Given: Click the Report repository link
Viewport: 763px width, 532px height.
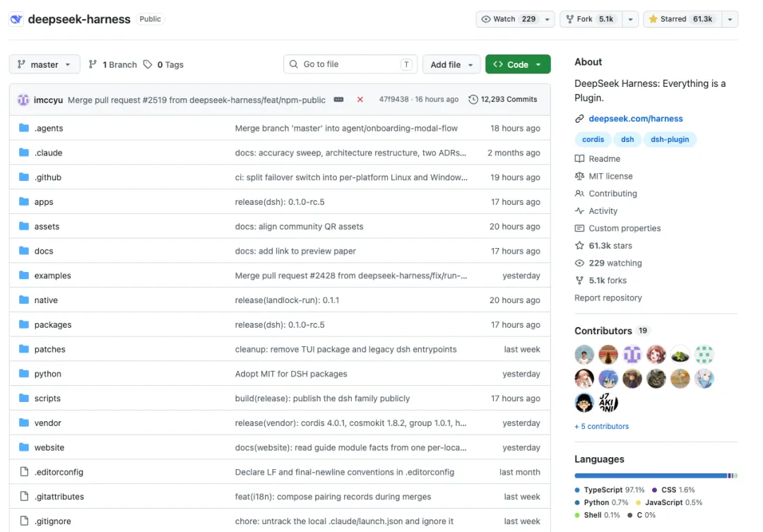Looking at the screenshot, I should pos(608,297).
